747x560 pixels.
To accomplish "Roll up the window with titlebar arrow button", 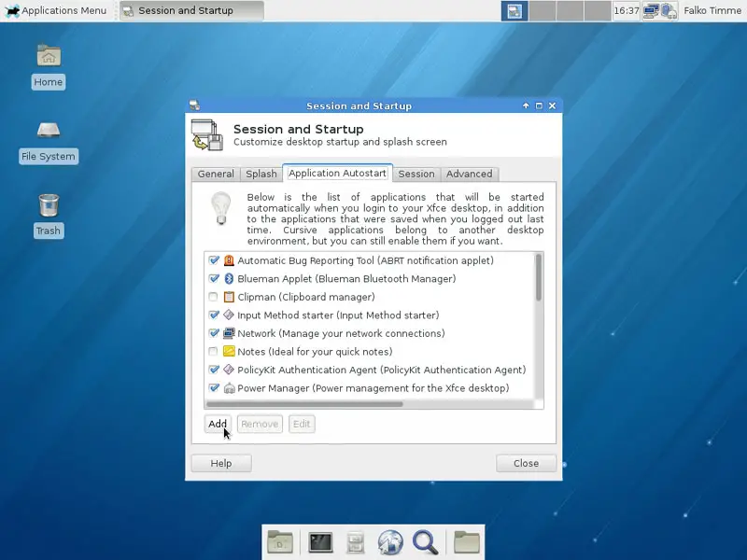I will pos(526,105).
